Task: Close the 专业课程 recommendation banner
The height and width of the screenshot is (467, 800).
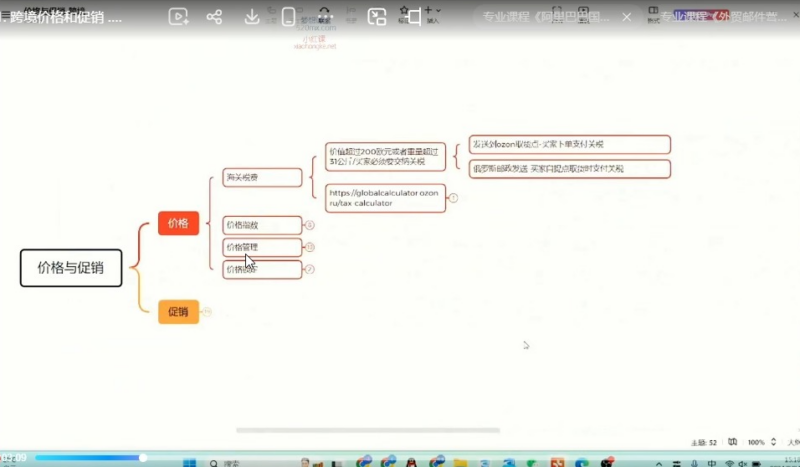Action: point(627,17)
